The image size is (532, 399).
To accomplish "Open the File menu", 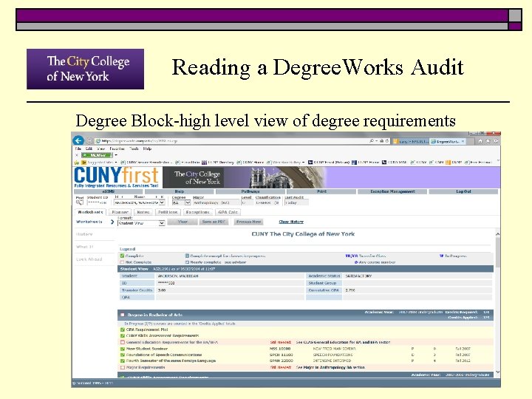I will click(x=78, y=149).
